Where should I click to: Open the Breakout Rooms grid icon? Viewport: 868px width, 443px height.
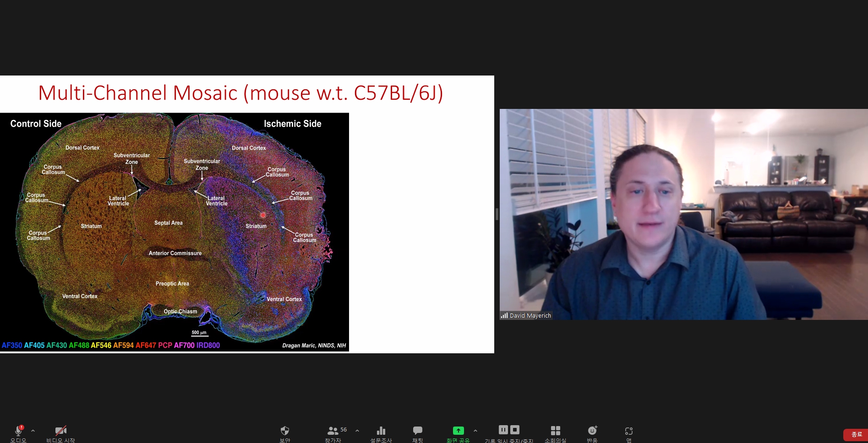pyautogui.click(x=556, y=431)
